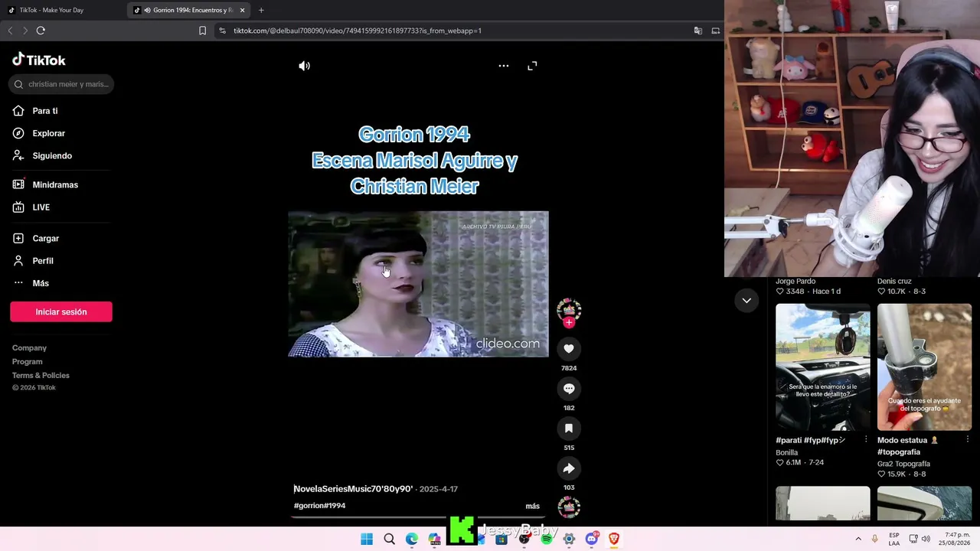Go to Explorar page
This screenshot has height=551, width=980.
coord(49,133)
